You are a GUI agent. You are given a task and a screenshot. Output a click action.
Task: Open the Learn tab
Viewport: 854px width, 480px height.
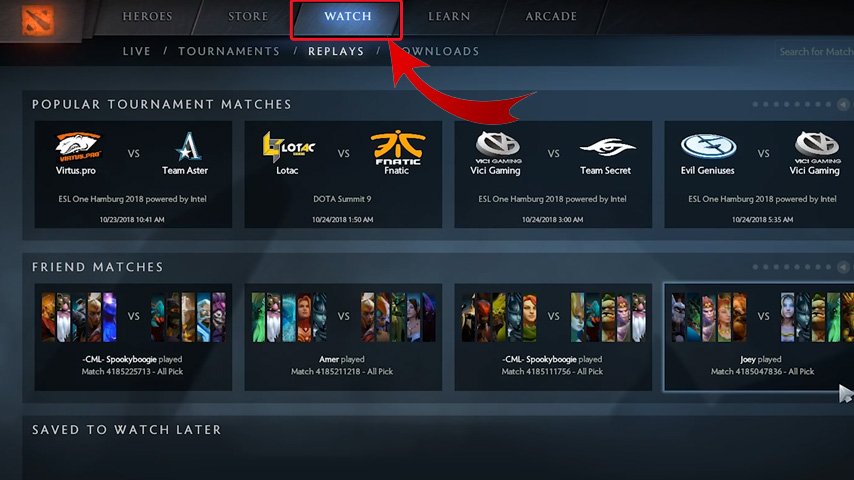coord(449,16)
